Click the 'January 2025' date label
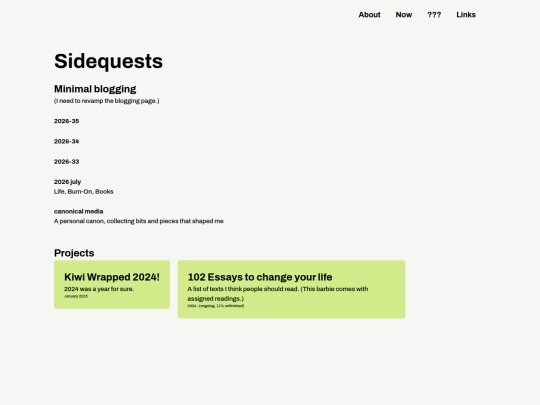Viewport: 540px width, 405px height. tap(76, 296)
